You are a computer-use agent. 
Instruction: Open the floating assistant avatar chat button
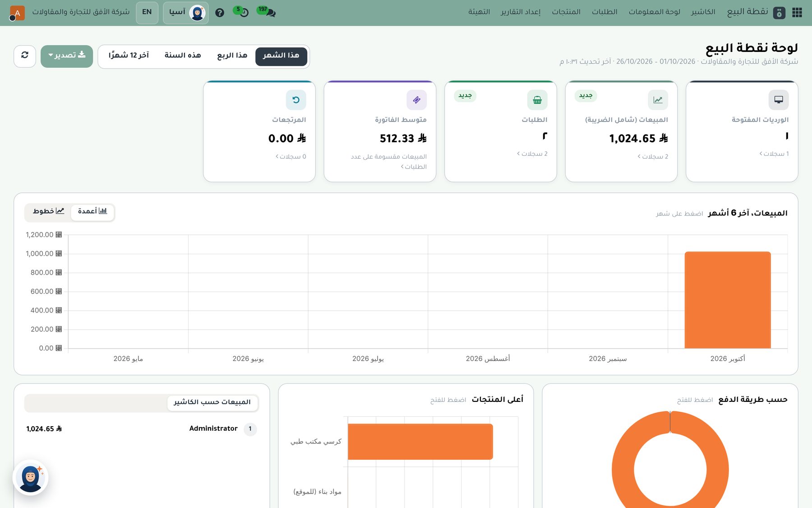click(x=31, y=477)
